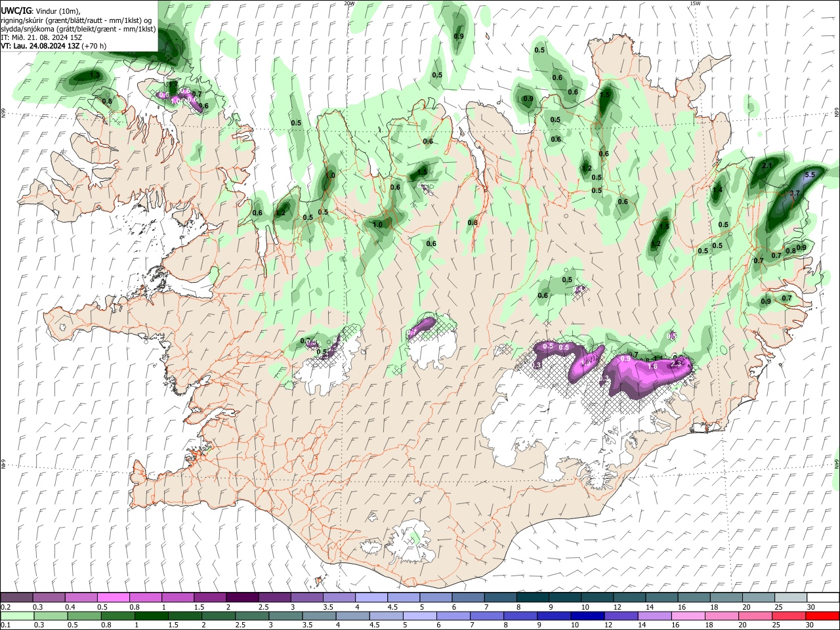Click the '2.1' precipitation value in the northeast
This screenshot has height=630, width=840.
coord(767,166)
